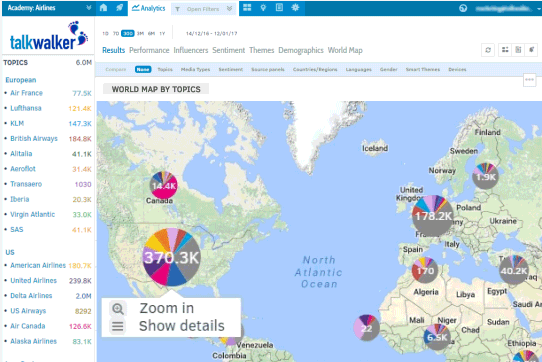Image resolution: width=542 pixels, height=362 pixels.
Task: Compare results by Sentiment
Action: [x=231, y=69]
